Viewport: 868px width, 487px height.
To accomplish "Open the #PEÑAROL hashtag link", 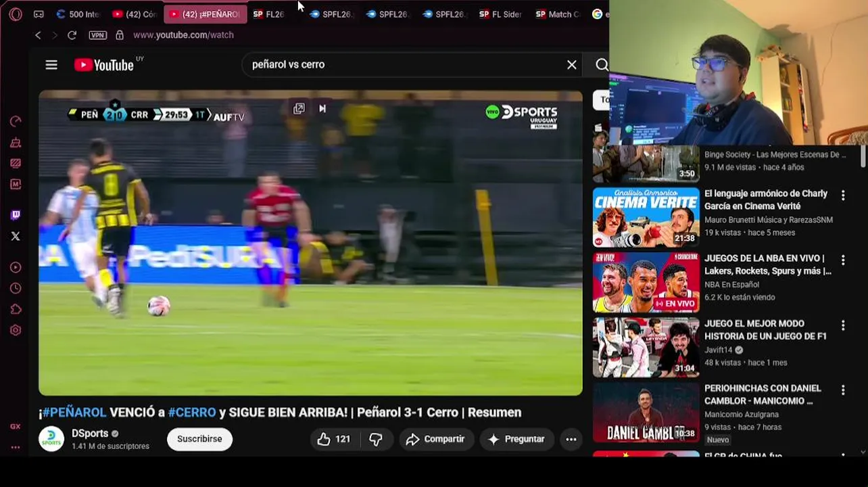I will (x=74, y=413).
